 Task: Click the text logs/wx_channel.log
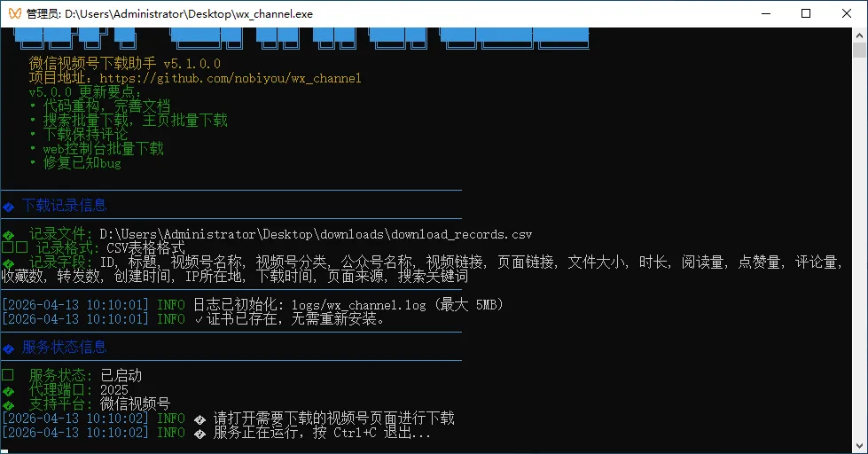(359, 305)
